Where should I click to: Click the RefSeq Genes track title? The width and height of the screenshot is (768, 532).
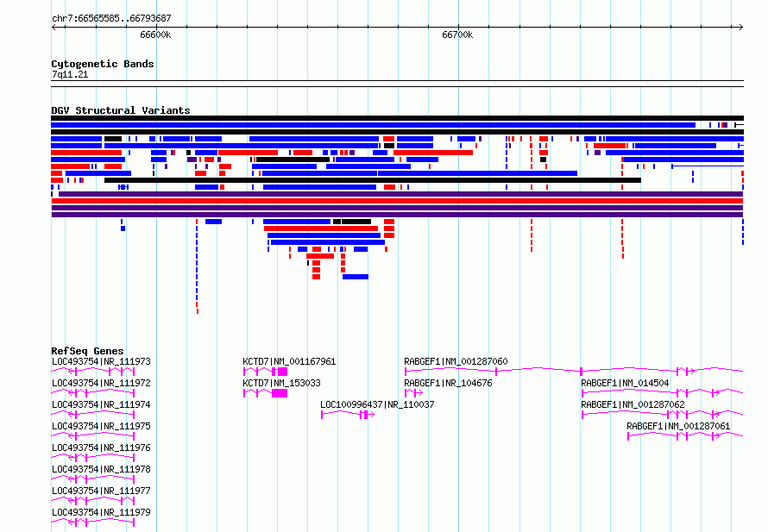pyautogui.click(x=87, y=351)
